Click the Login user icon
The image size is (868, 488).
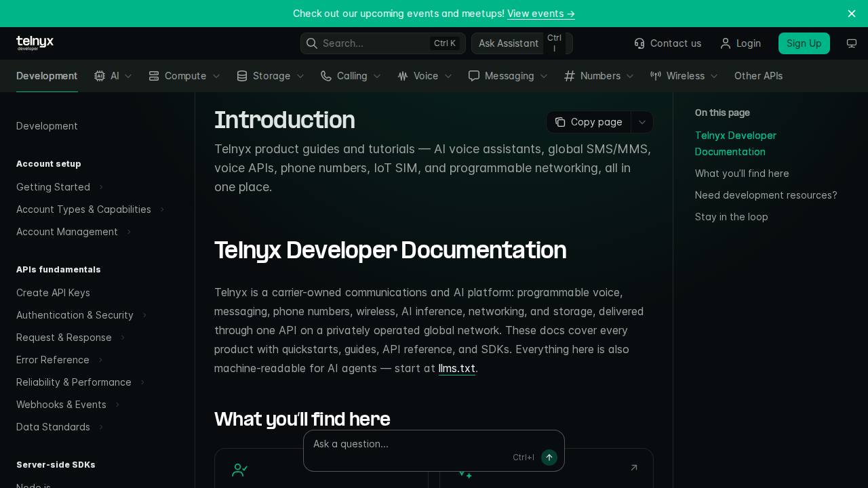(726, 43)
